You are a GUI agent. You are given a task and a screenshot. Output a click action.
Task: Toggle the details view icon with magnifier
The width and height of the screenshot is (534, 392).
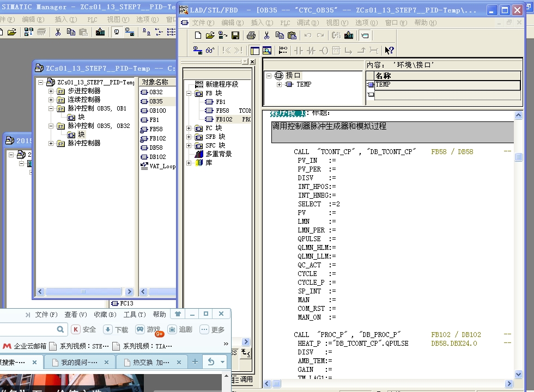click(268, 50)
